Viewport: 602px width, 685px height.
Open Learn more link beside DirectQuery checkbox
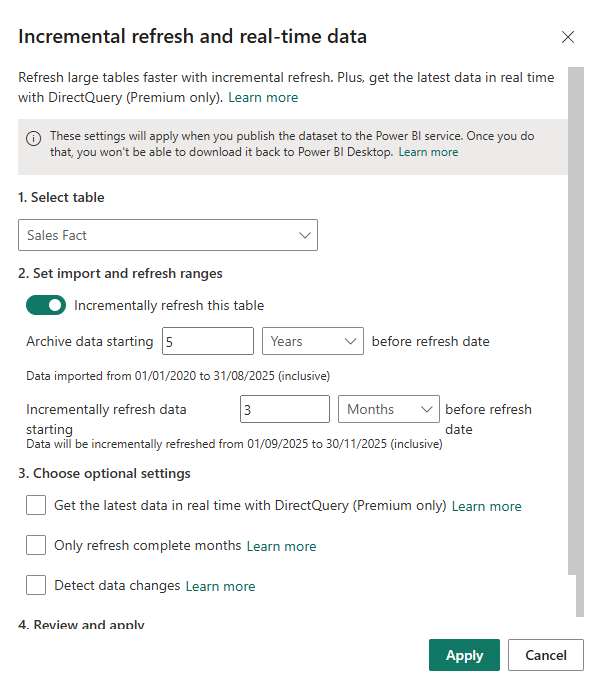coord(486,506)
